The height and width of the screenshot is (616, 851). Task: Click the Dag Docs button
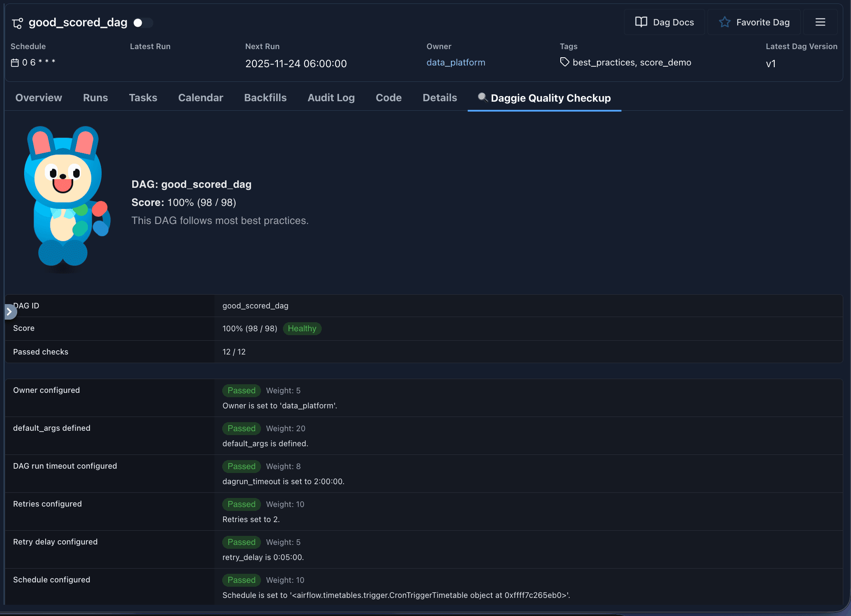(664, 22)
